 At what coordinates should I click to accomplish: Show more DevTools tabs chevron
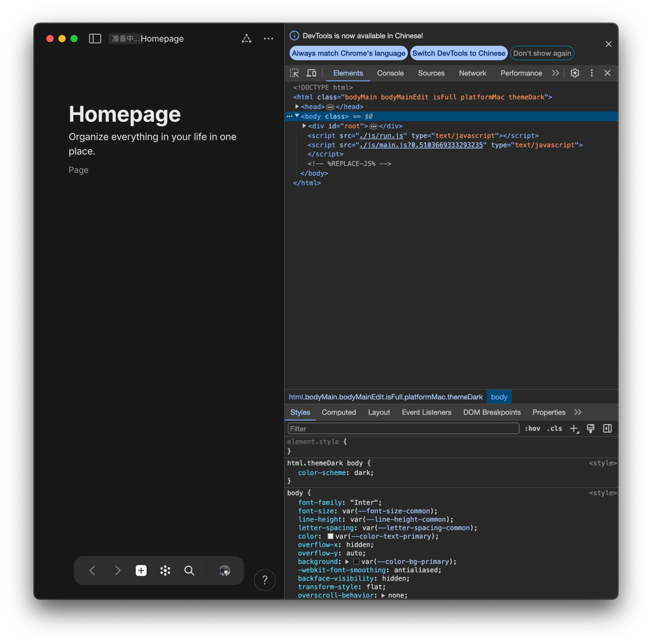point(555,73)
